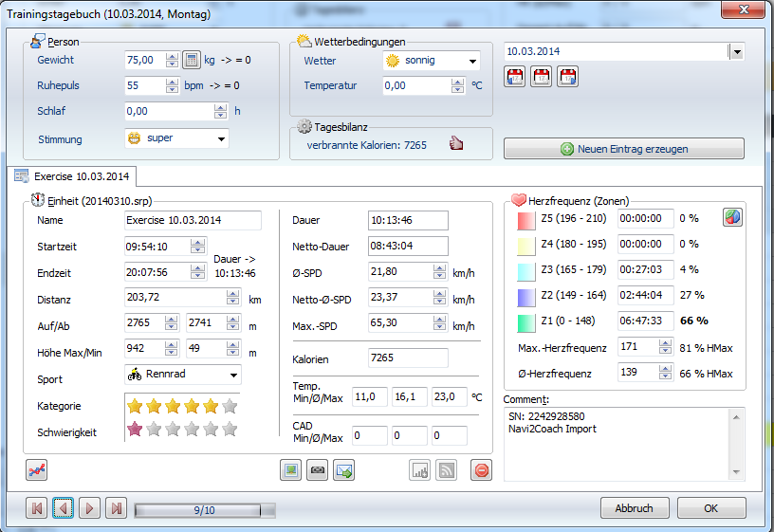Click the weight calculator icon
The width and height of the screenshot is (774, 532).
191,60
